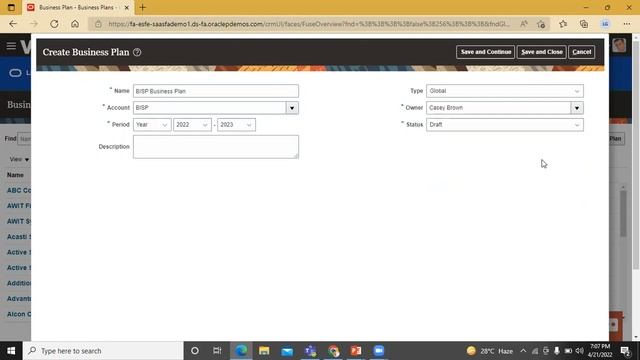Reload the browser page

click(x=54, y=24)
